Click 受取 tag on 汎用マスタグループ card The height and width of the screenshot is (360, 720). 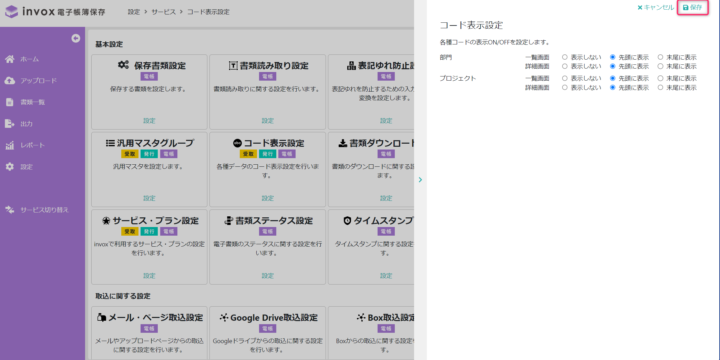[130, 154]
